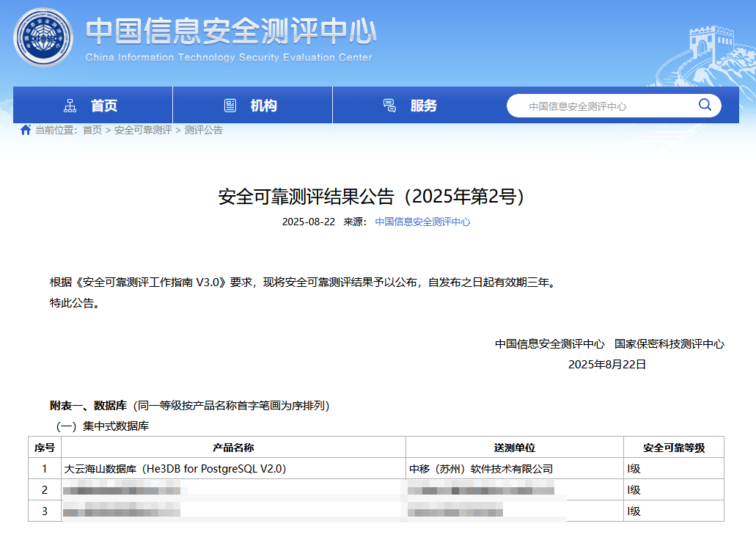Open the 首页 navigation menu
This screenshot has height=543, width=756.
[92, 105]
